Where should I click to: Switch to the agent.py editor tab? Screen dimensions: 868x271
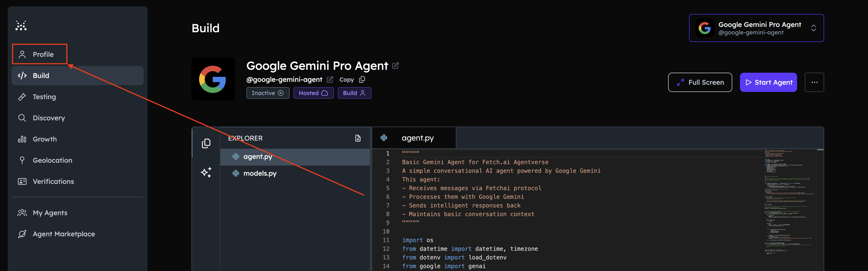pos(414,138)
